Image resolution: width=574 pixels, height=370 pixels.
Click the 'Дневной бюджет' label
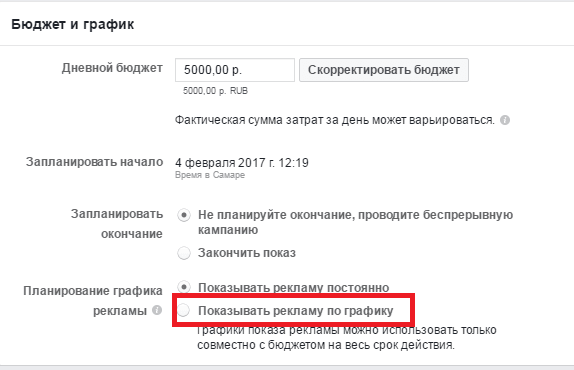[x=112, y=68]
